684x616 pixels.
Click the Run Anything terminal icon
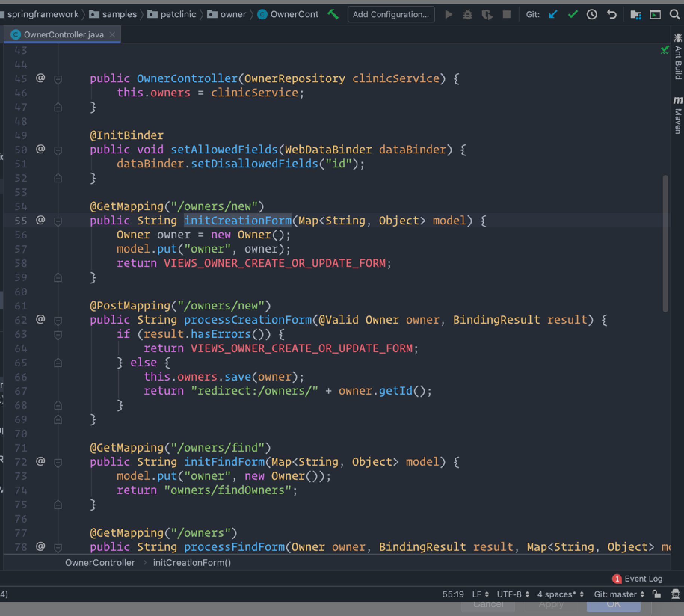(x=655, y=15)
